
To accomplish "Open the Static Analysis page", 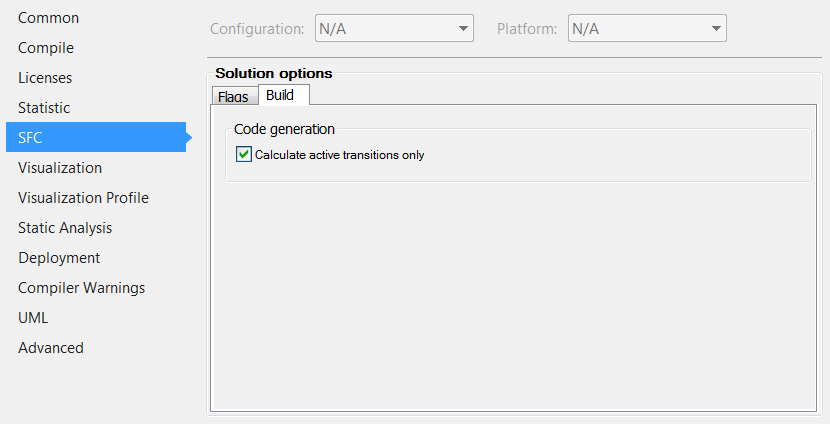I will (x=65, y=228).
